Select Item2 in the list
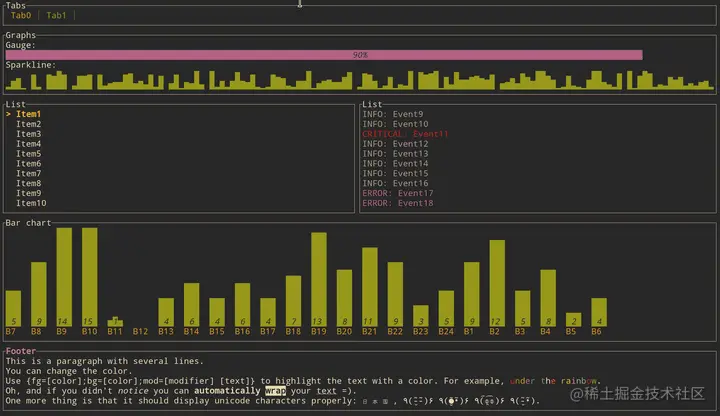Image resolution: width=720 pixels, height=416 pixels. (28, 124)
